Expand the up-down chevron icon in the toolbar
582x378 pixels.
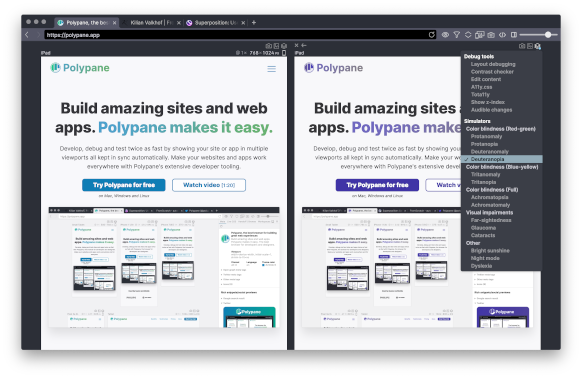[468, 35]
